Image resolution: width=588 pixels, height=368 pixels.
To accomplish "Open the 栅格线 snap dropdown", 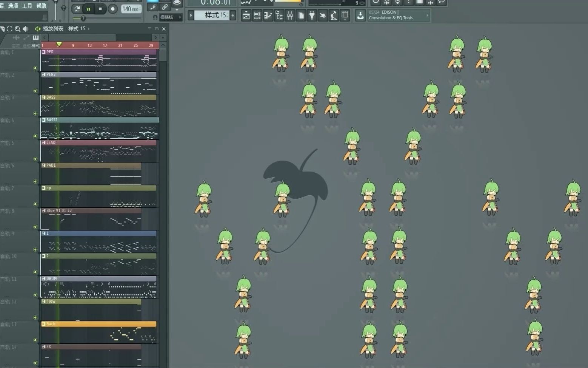I will click(171, 17).
